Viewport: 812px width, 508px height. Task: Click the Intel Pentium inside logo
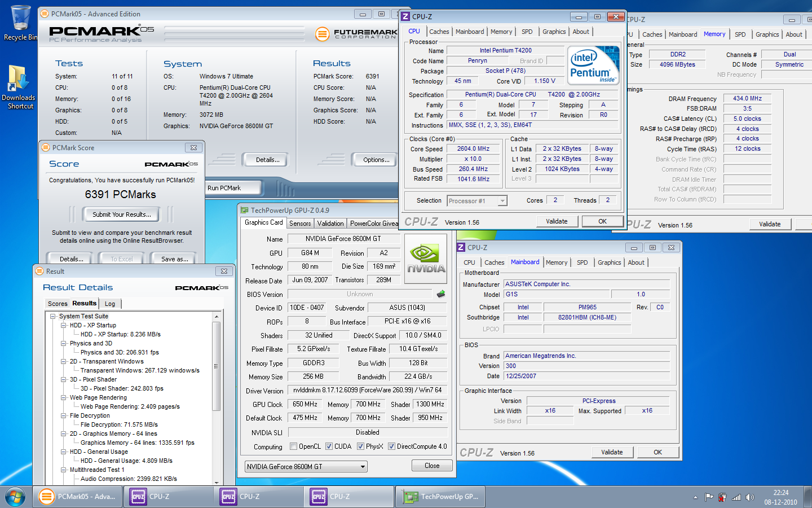[x=593, y=65]
